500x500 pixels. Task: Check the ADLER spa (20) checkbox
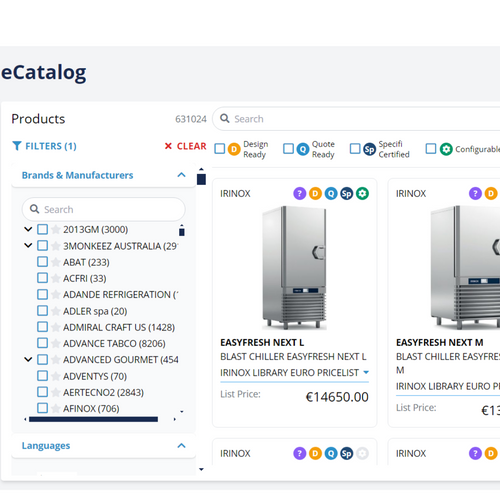point(42,311)
